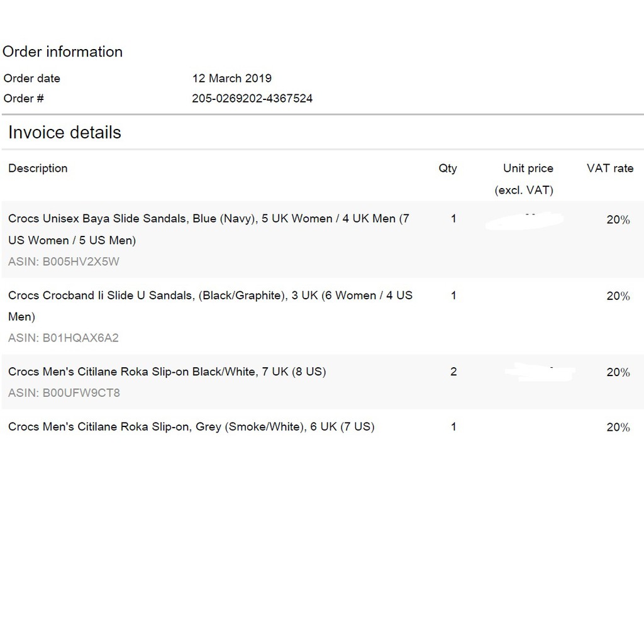The height and width of the screenshot is (644, 644).
Task: Click ASIN B00UFW9CT8 text
Action: point(64,393)
